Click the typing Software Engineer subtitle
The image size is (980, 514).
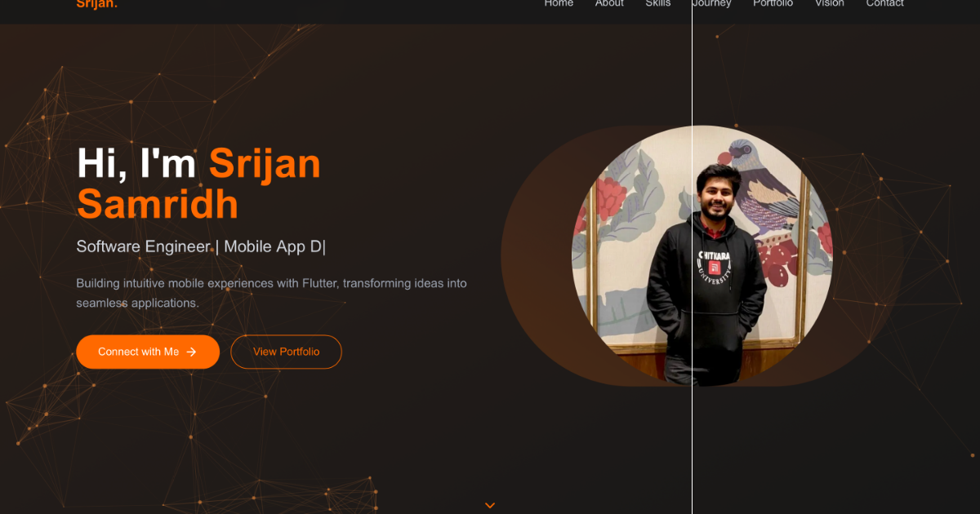point(200,246)
